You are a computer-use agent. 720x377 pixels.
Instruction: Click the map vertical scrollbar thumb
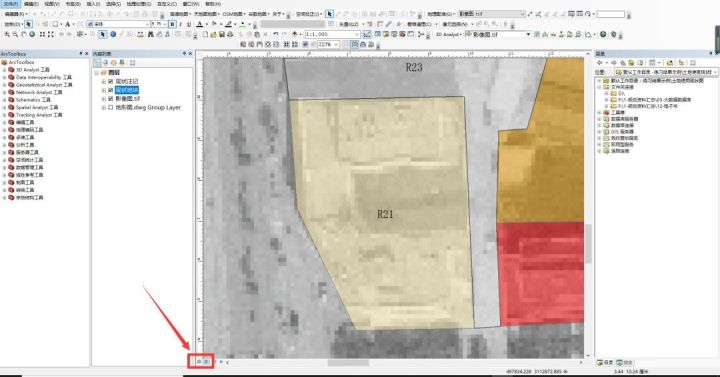[x=588, y=243]
